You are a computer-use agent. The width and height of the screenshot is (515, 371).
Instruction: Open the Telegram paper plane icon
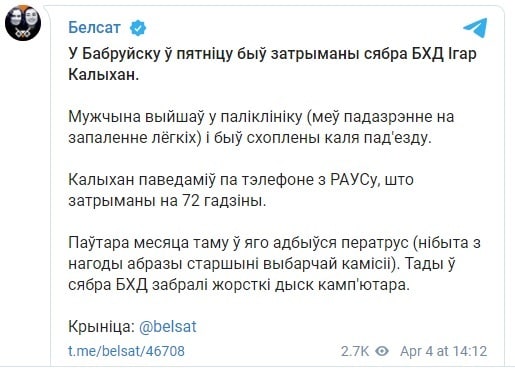tap(475, 27)
